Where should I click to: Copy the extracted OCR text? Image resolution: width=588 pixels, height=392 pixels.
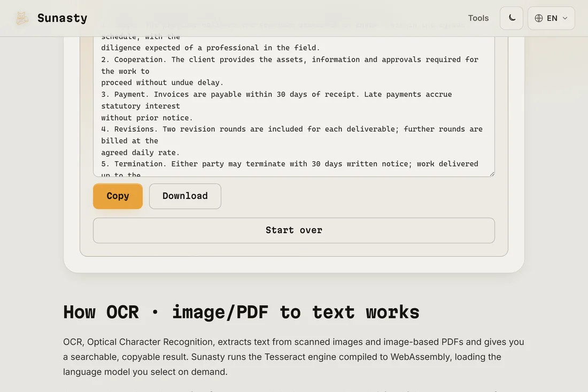[x=118, y=196]
